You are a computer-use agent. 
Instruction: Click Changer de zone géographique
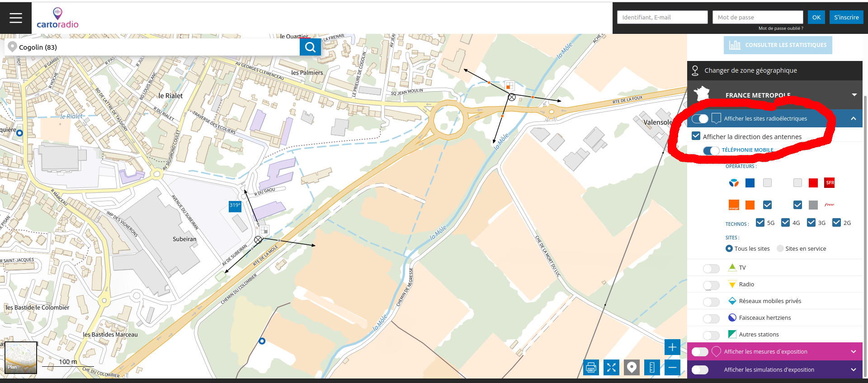[750, 70]
